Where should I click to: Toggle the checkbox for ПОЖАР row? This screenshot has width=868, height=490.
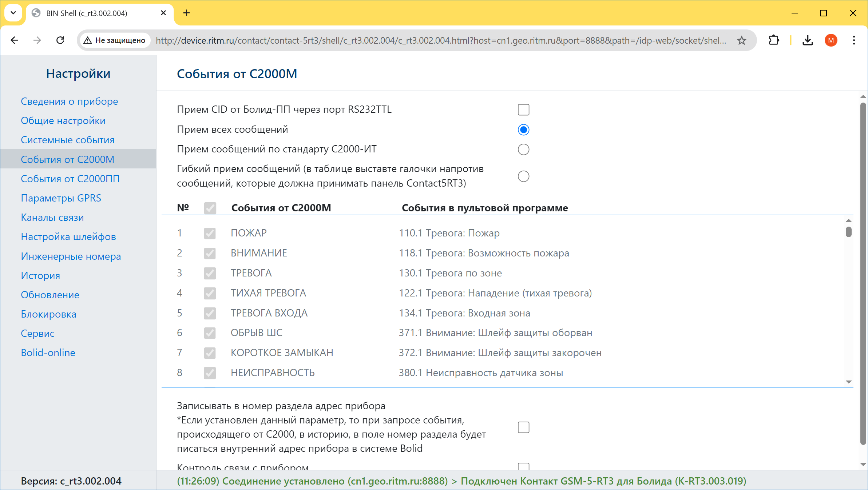pyautogui.click(x=210, y=233)
